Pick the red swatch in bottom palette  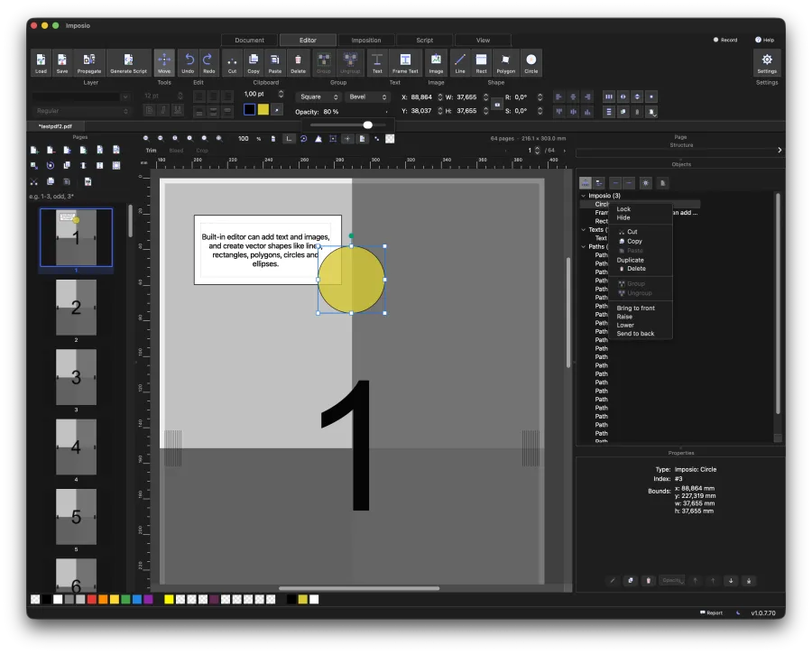(x=92, y=599)
